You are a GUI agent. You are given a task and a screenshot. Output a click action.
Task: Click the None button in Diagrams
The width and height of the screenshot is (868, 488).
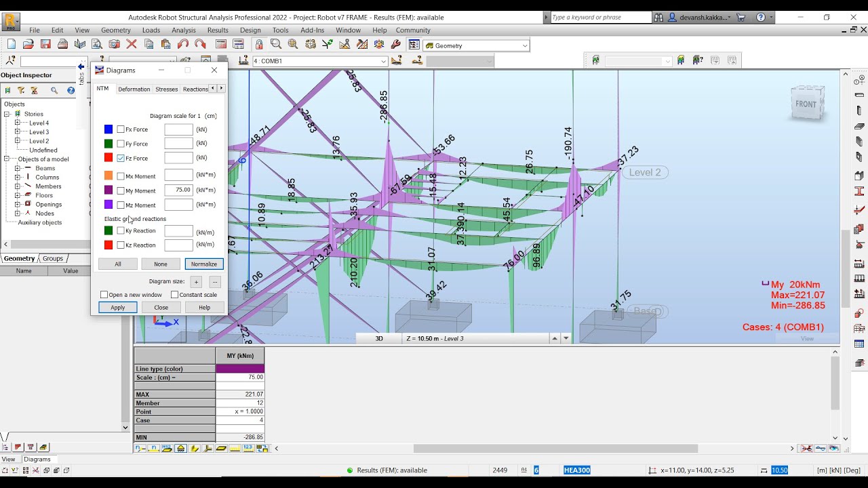161,264
